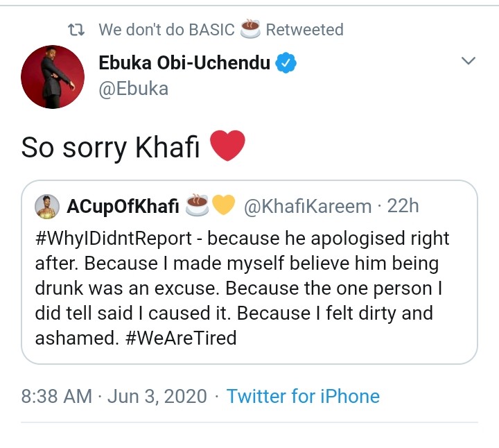This screenshot has width=499, height=448.
Task: Open the quoted tweet's small profile avatar
Action: (47, 206)
